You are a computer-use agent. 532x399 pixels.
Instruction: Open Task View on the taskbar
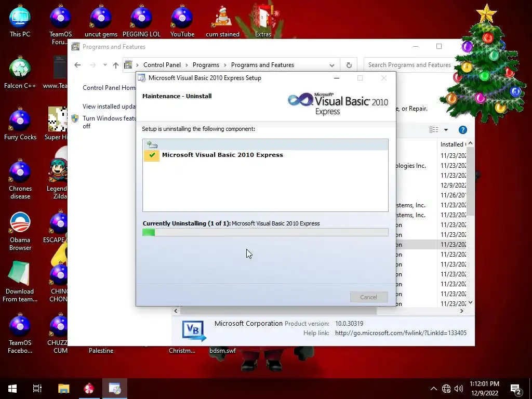click(x=37, y=389)
